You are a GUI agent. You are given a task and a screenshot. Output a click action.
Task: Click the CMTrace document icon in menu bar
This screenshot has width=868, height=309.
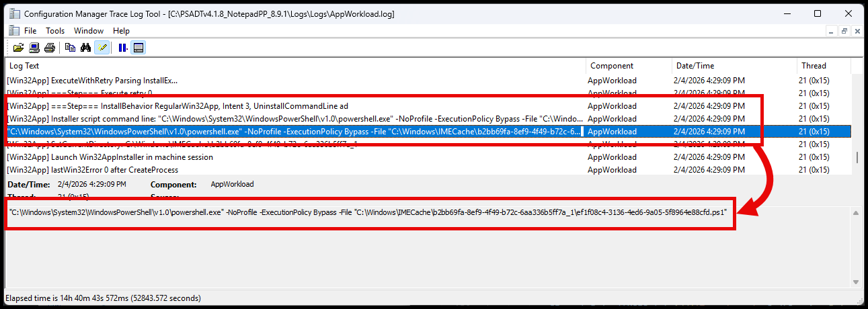(x=13, y=31)
